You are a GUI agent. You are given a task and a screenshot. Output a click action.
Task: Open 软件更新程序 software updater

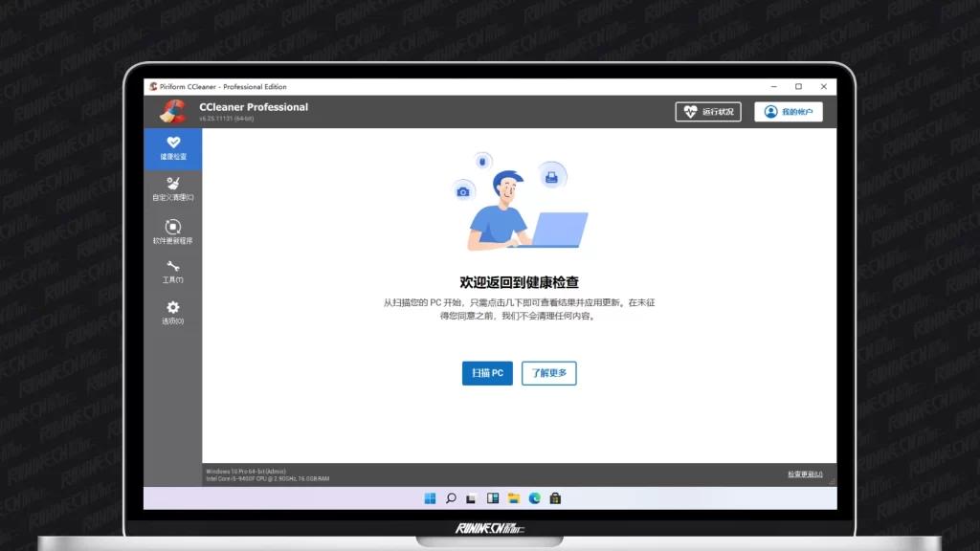173,231
